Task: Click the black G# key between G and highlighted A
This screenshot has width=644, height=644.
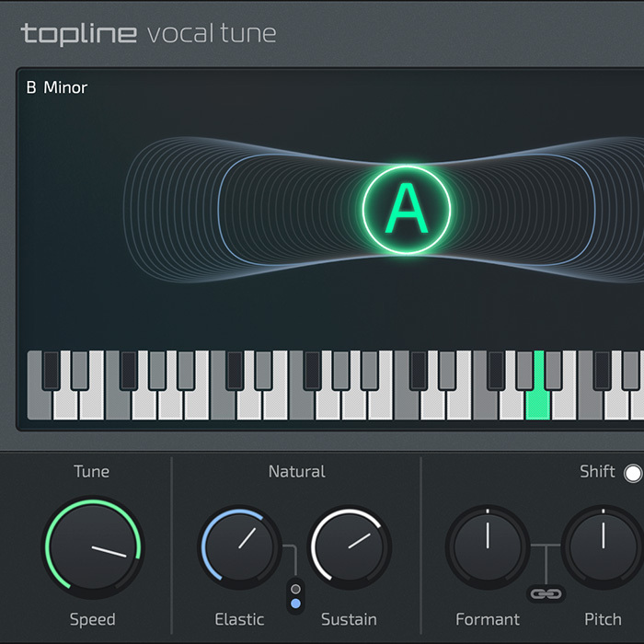Action: tap(524, 370)
